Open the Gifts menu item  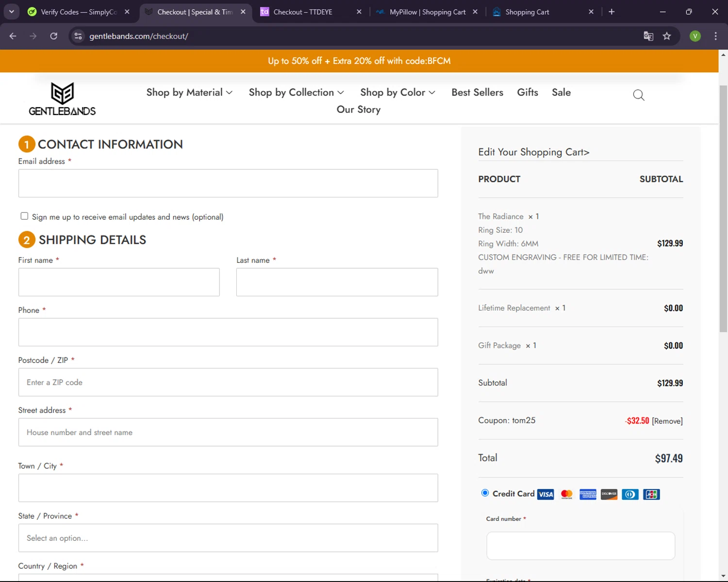tap(528, 92)
